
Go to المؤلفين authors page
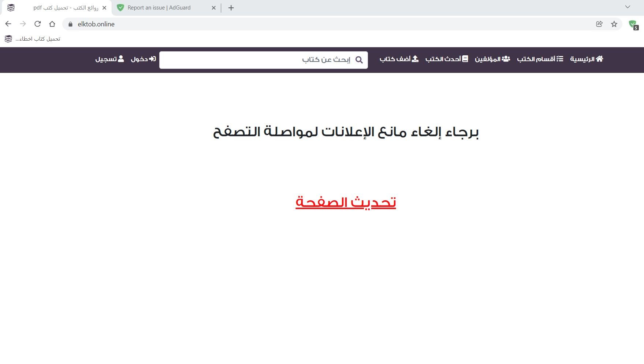click(x=492, y=59)
